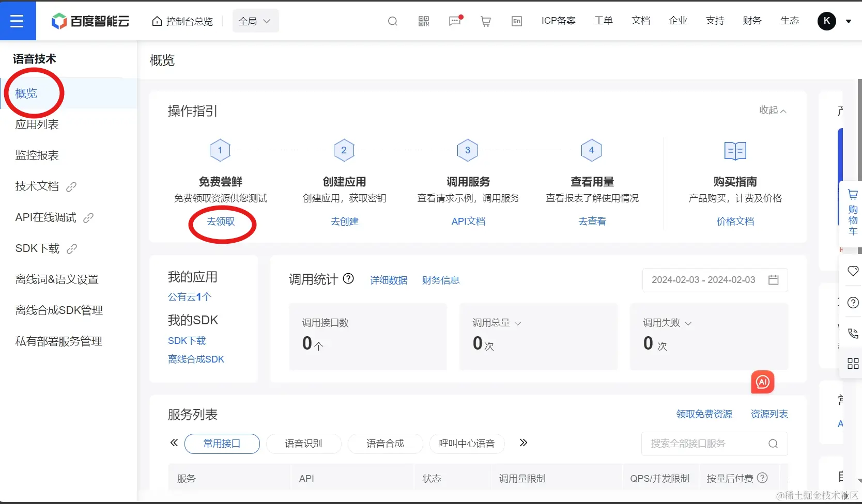Open the red AI assistant button
This screenshot has height=504, width=862.
(x=763, y=382)
